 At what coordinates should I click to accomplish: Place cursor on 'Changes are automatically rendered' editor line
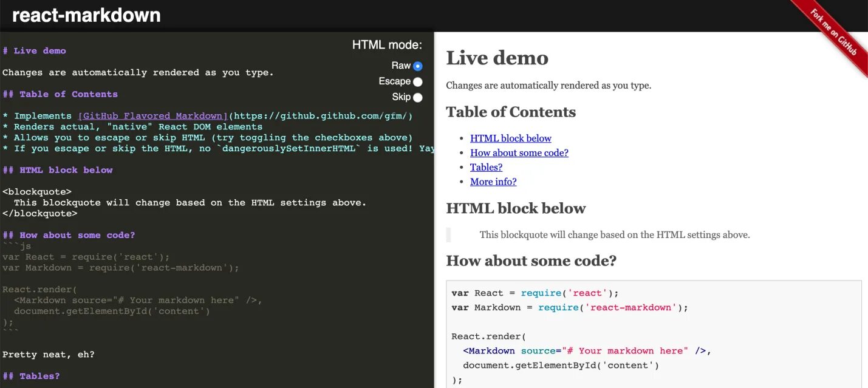(x=138, y=73)
